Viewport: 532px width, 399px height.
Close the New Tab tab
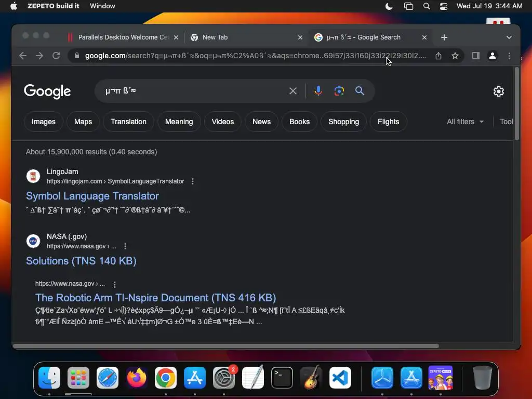click(300, 37)
